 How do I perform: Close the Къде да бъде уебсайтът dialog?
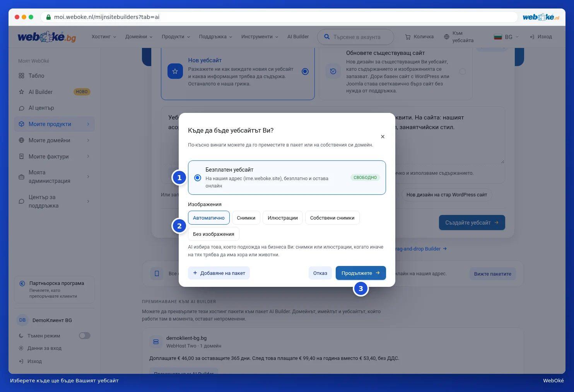point(383,136)
